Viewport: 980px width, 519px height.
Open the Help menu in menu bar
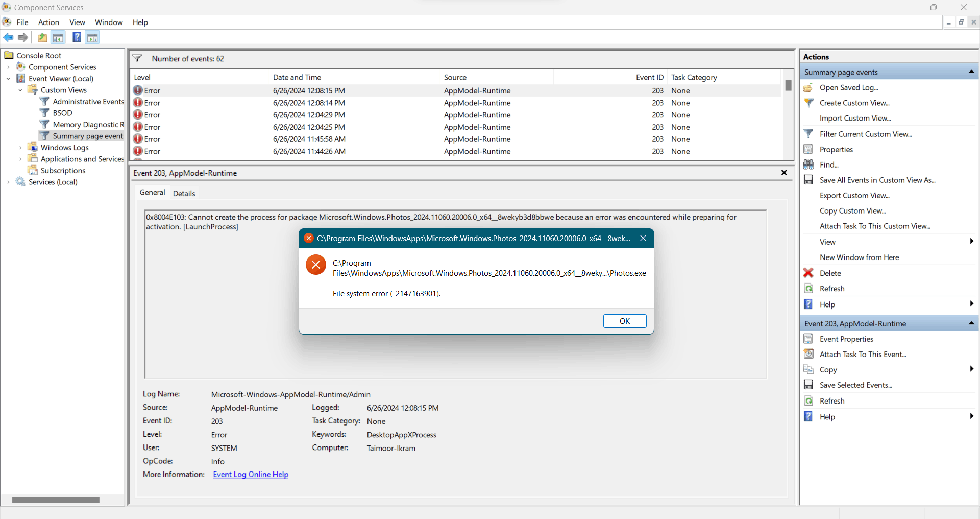pyautogui.click(x=140, y=22)
